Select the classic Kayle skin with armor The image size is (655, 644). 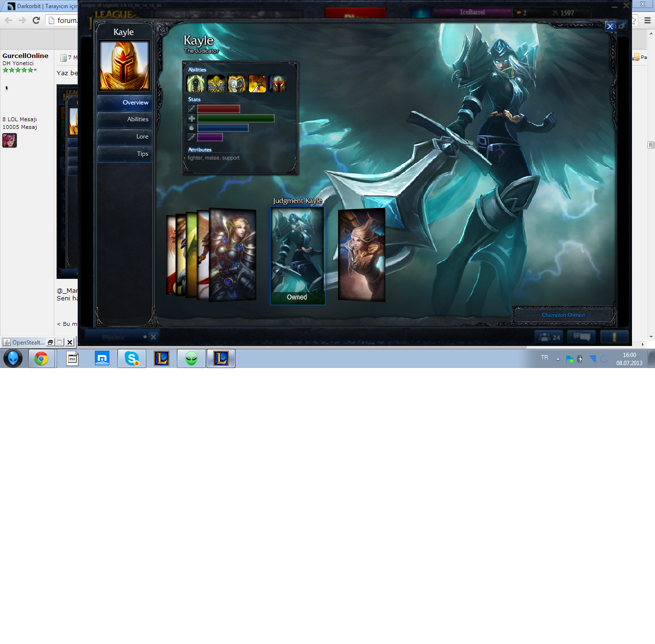pyautogui.click(x=233, y=255)
